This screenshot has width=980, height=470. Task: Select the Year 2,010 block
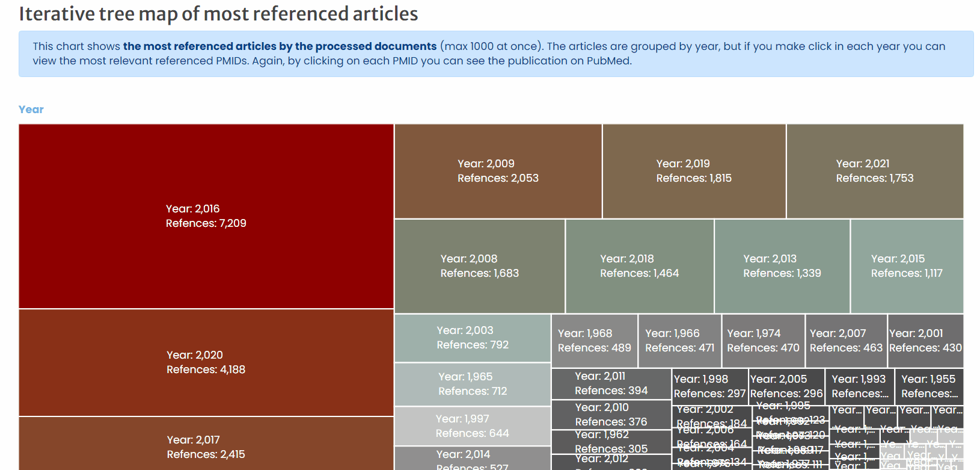point(611,415)
